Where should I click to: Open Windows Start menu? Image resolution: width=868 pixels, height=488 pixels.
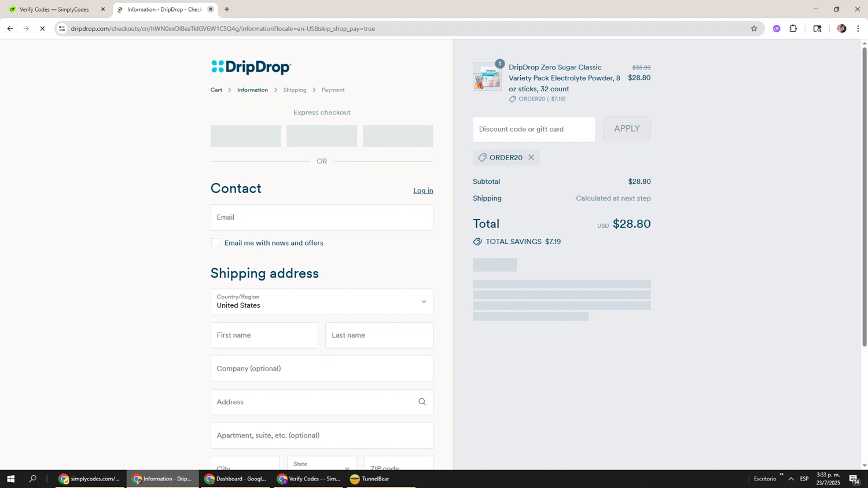point(10,479)
